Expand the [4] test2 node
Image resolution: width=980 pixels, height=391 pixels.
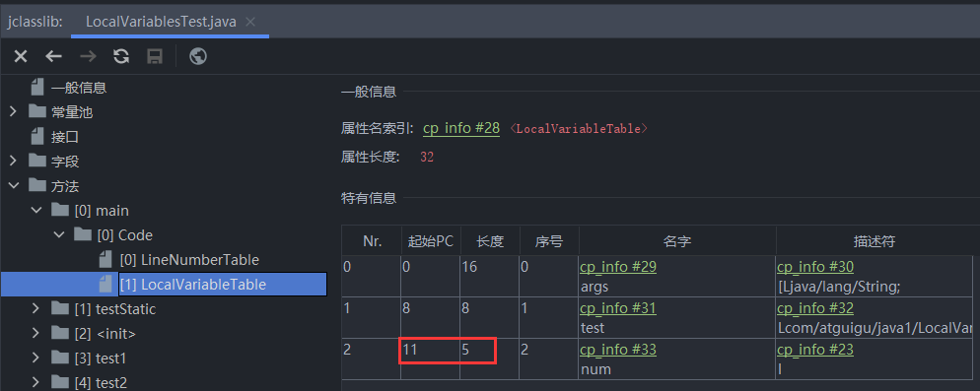[36, 382]
